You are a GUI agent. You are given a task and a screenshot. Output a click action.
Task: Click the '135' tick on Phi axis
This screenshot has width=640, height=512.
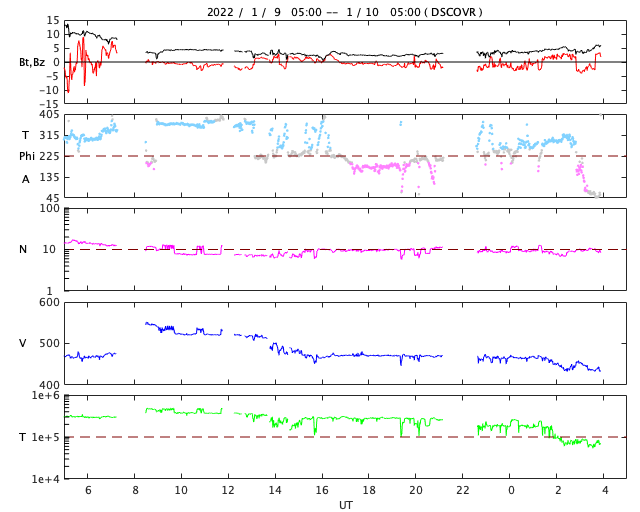coord(49,177)
